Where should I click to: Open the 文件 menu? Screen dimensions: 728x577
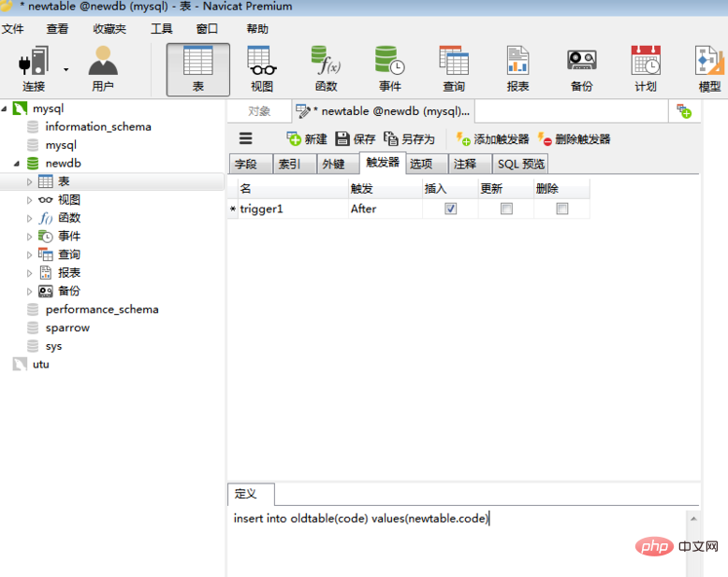[x=12, y=29]
